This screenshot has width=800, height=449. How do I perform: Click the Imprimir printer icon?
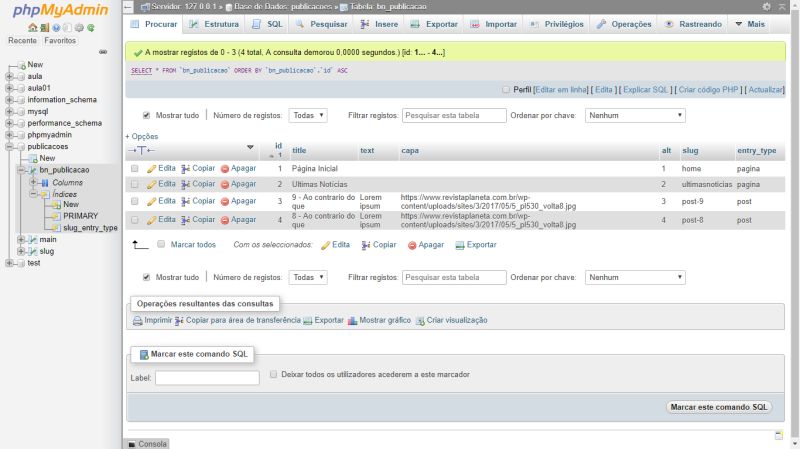[137, 320]
